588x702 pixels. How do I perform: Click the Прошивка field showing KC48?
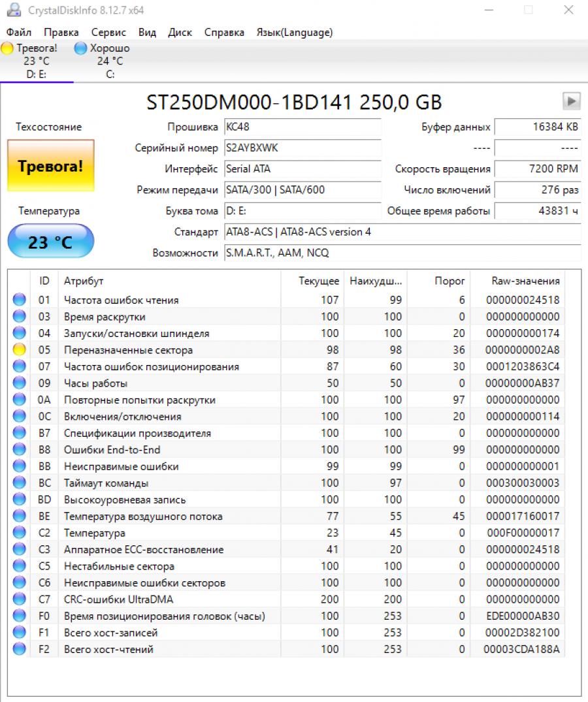pos(302,127)
